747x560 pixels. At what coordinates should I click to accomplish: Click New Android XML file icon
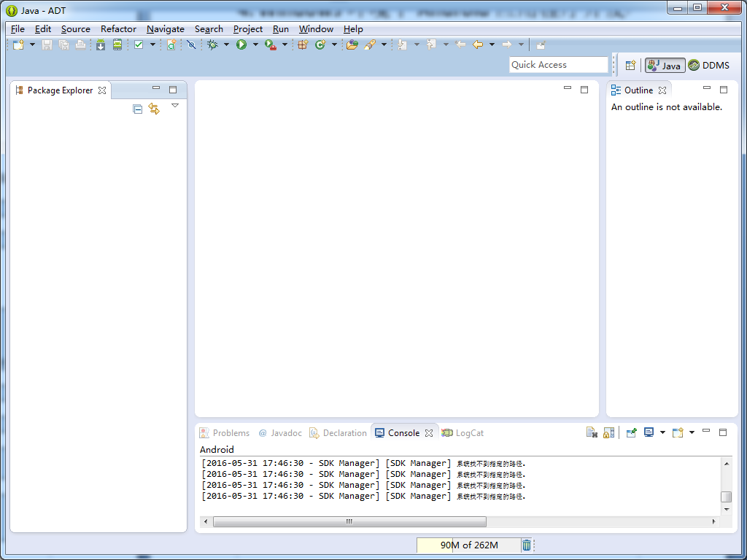tap(171, 44)
